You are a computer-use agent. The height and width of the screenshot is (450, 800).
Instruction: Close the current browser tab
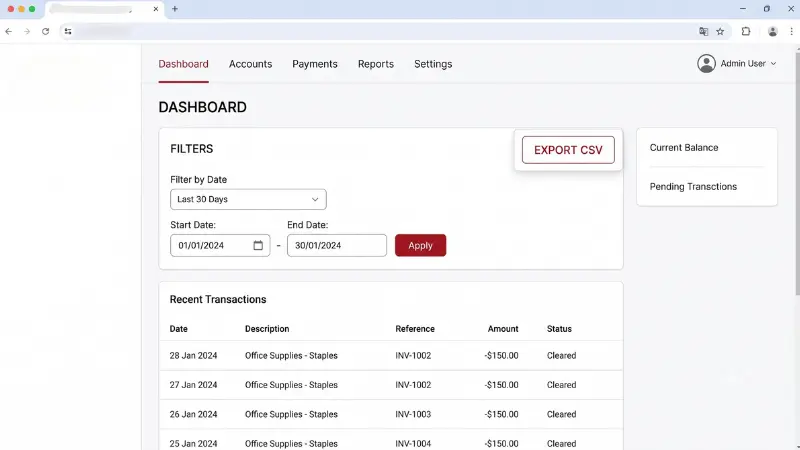coord(156,9)
